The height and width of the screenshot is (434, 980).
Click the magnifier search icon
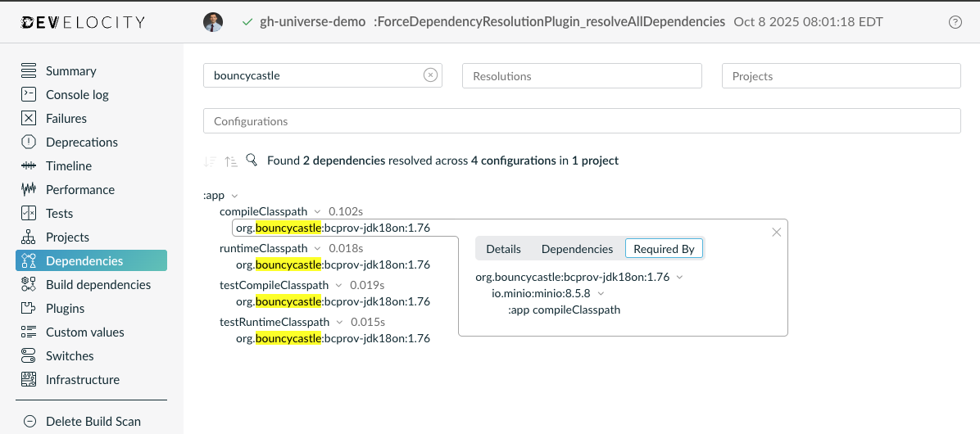click(252, 160)
